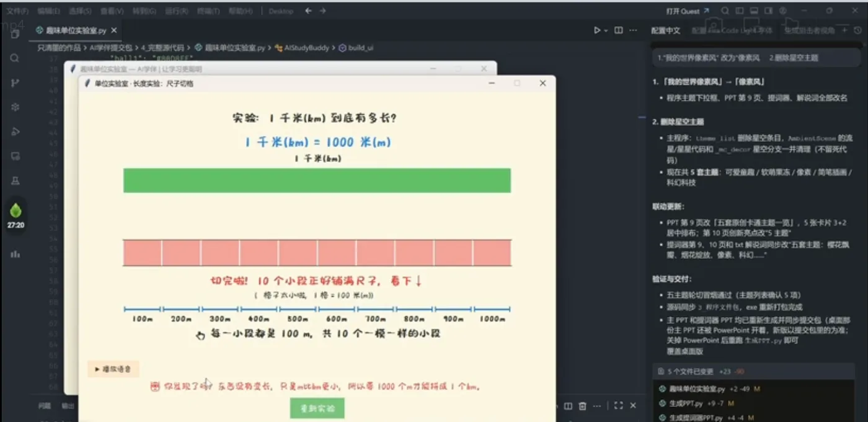868x422 pixels.
Task: Toggle the bottom panel layout icon
Action: [x=754, y=11]
